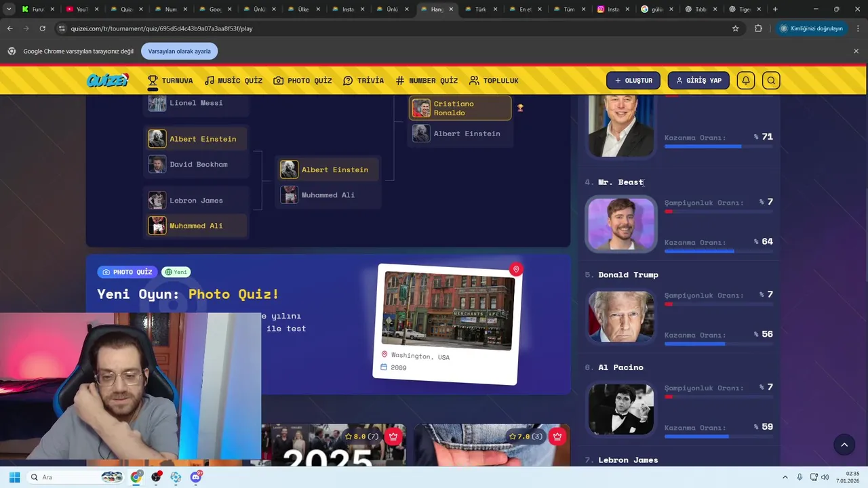Click the red location pin on photo card

[516, 269]
